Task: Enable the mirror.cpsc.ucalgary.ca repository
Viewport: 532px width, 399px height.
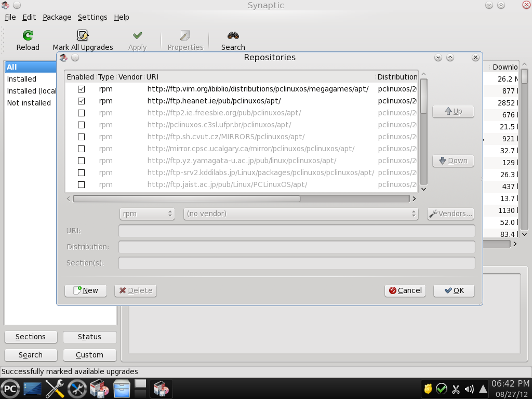Action: pos(81,149)
